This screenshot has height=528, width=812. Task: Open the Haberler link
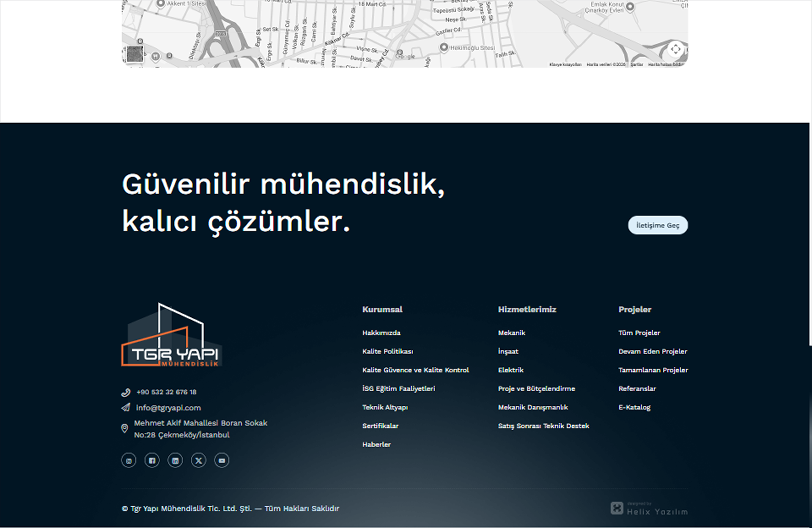pos(376,444)
